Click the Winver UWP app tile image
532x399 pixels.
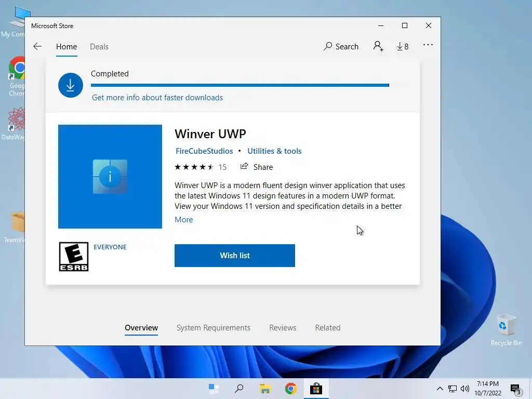point(110,177)
